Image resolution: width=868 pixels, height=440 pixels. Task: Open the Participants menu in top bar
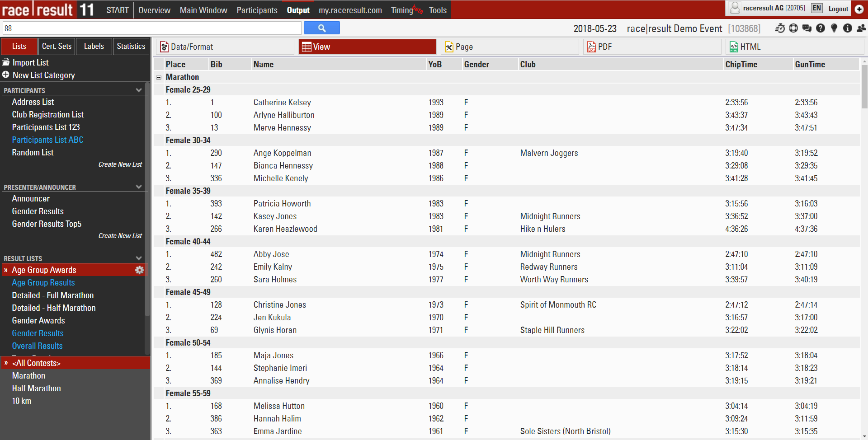pyautogui.click(x=257, y=10)
